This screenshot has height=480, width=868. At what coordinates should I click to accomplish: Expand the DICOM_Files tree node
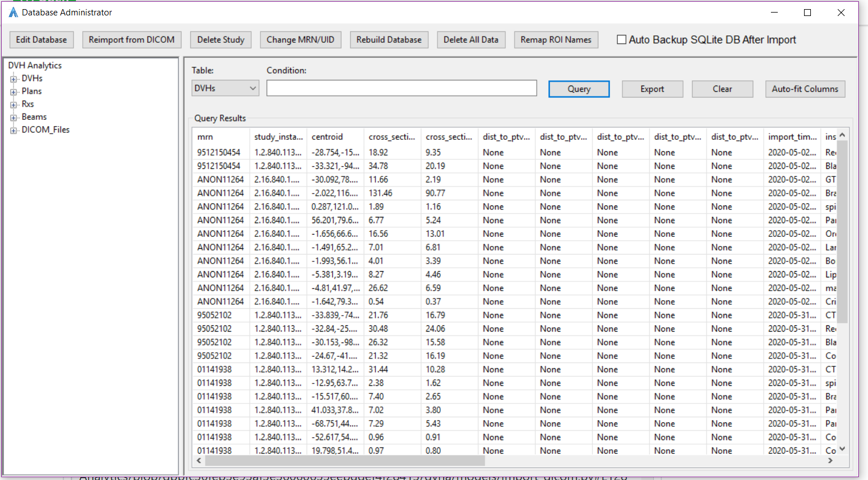(13, 130)
